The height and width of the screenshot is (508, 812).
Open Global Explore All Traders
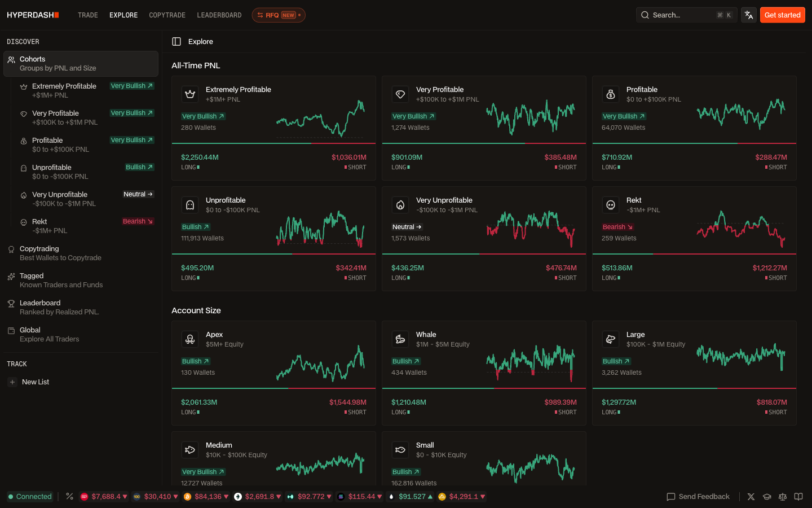click(x=81, y=335)
